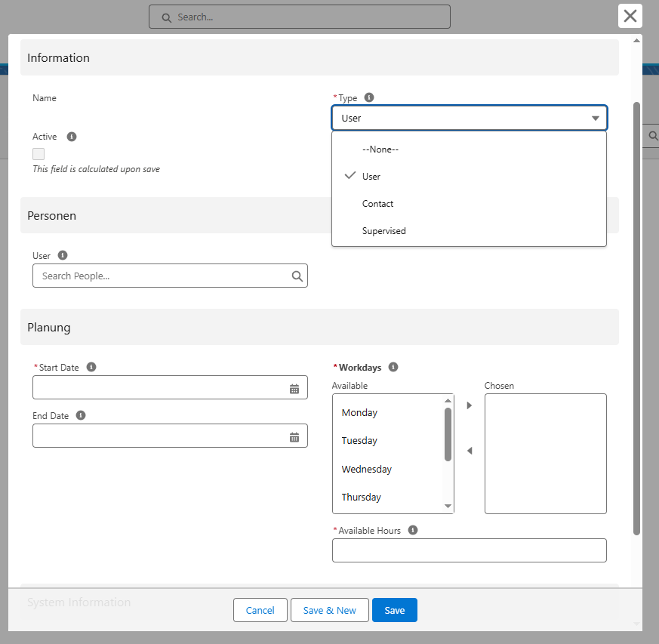Move selected workday to Chosen list

click(470, 405)
